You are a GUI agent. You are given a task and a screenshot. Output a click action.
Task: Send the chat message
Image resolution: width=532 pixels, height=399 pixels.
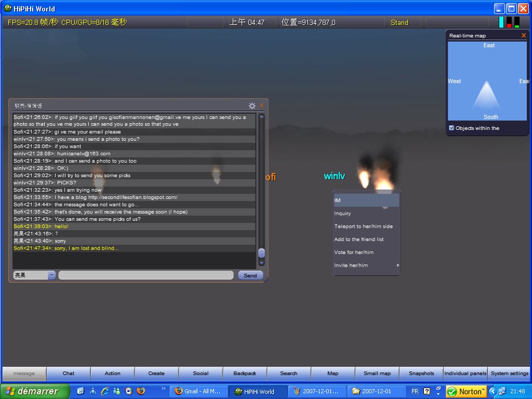tap(250, 275)
